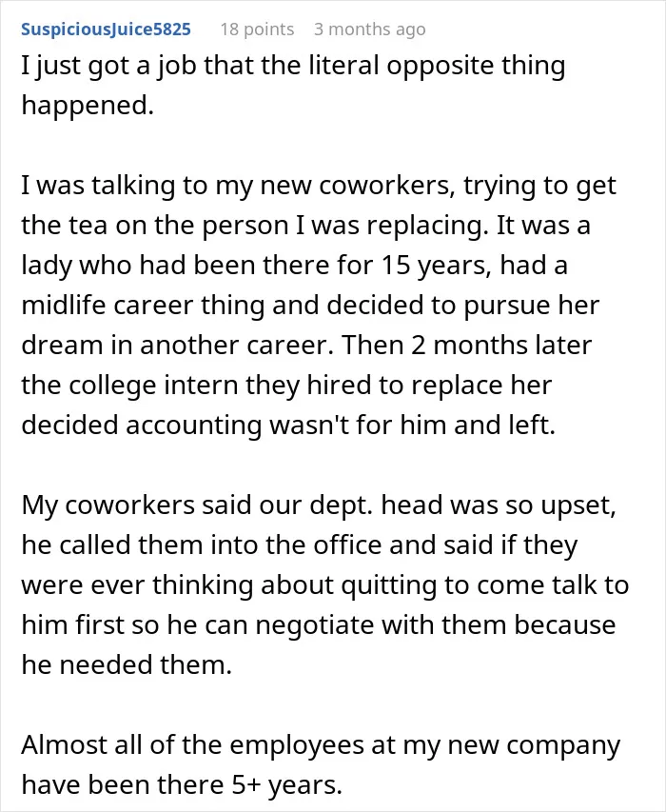The width and height of the screenshot is (666, 812).
Task: Click the line starting "the tea on the person"
Action: (x=305, y=227)
